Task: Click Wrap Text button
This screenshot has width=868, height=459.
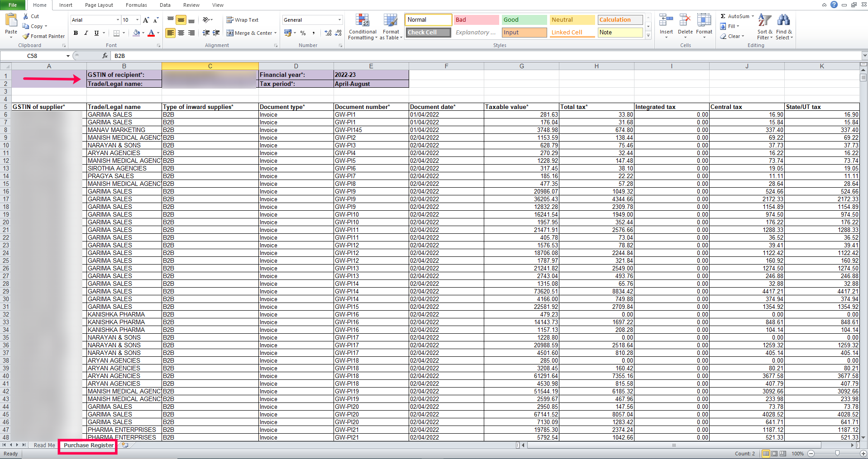Action: coord(243,20)
